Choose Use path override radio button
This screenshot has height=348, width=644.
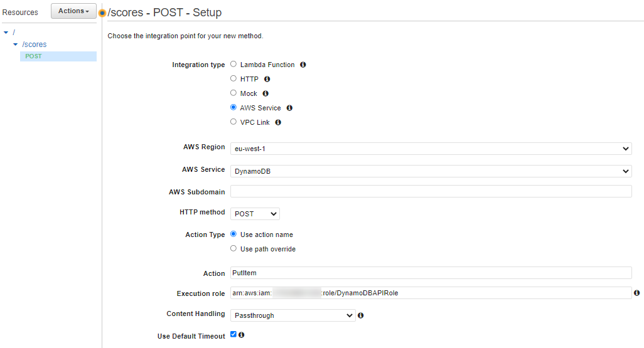coord(233,248)
